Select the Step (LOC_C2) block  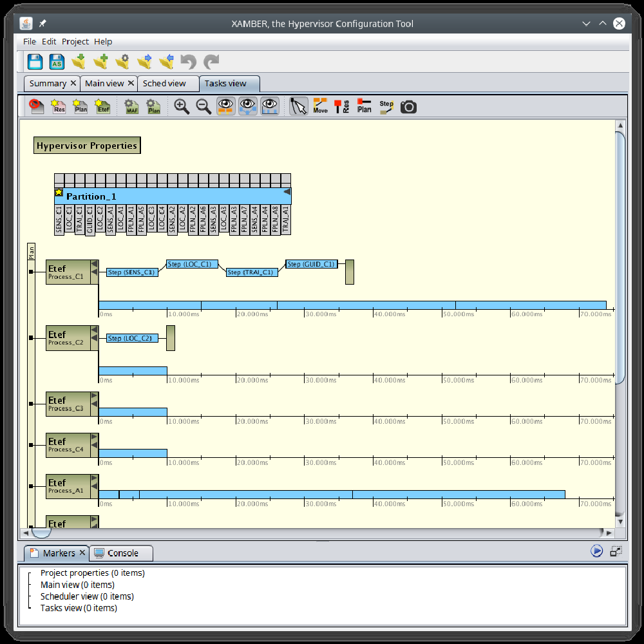132,338
